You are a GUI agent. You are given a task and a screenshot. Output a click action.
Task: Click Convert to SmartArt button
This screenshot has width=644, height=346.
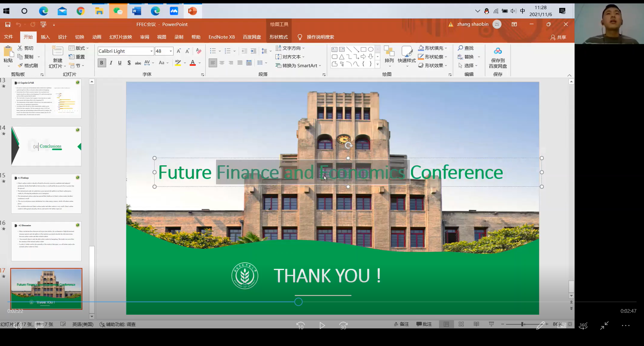298,65
